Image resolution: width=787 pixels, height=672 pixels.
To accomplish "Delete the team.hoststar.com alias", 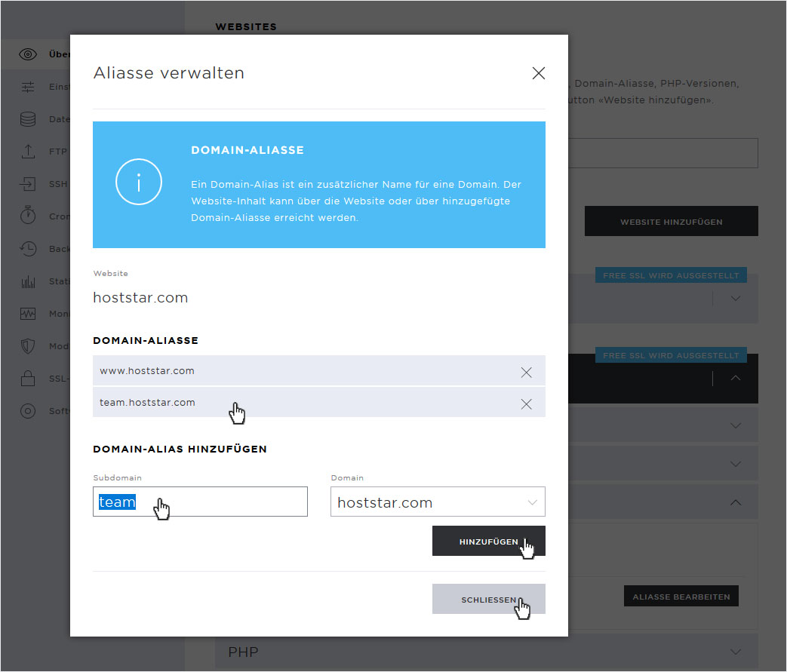I will 526,404.
